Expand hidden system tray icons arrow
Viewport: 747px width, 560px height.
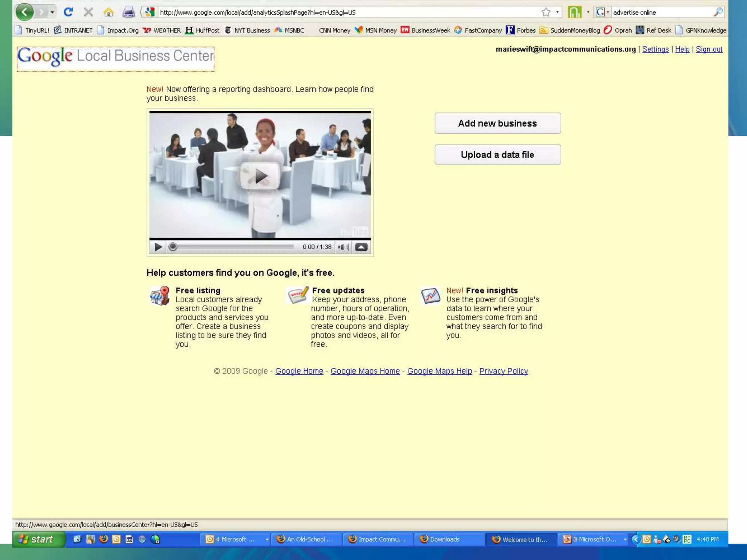coord(636,539)
